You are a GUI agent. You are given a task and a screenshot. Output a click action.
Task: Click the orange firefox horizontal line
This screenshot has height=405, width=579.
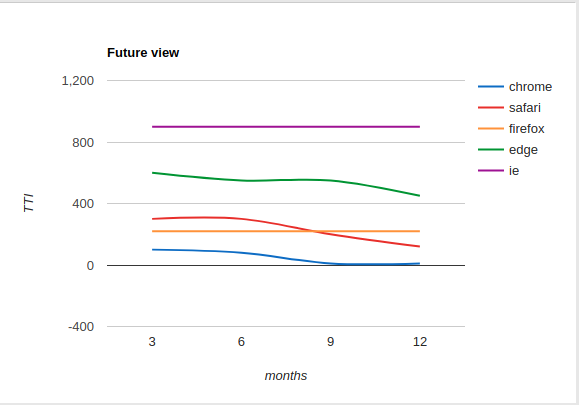(x=222, y=231)
